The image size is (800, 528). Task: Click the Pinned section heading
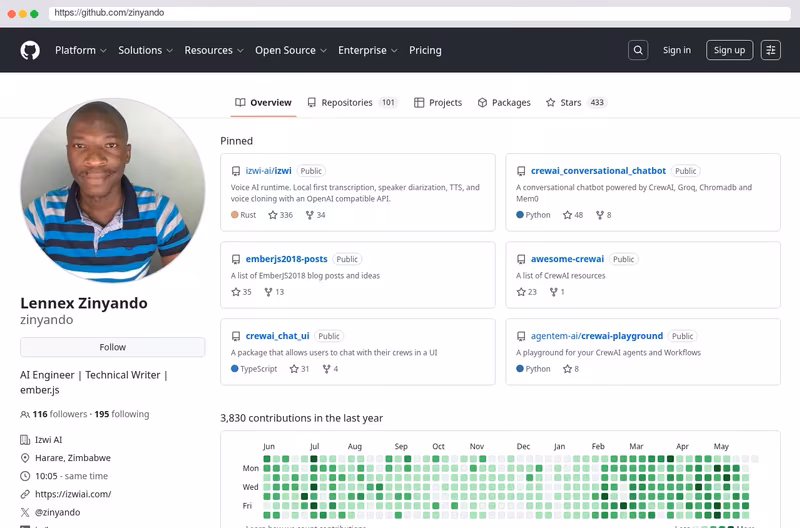tap(236, 141)
